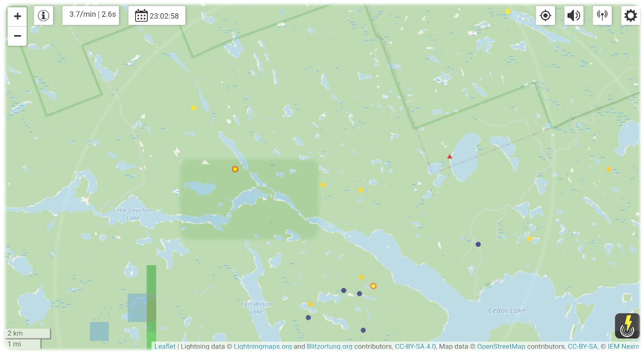
Task: Center map on my location
Action: [x=545, y=15]
